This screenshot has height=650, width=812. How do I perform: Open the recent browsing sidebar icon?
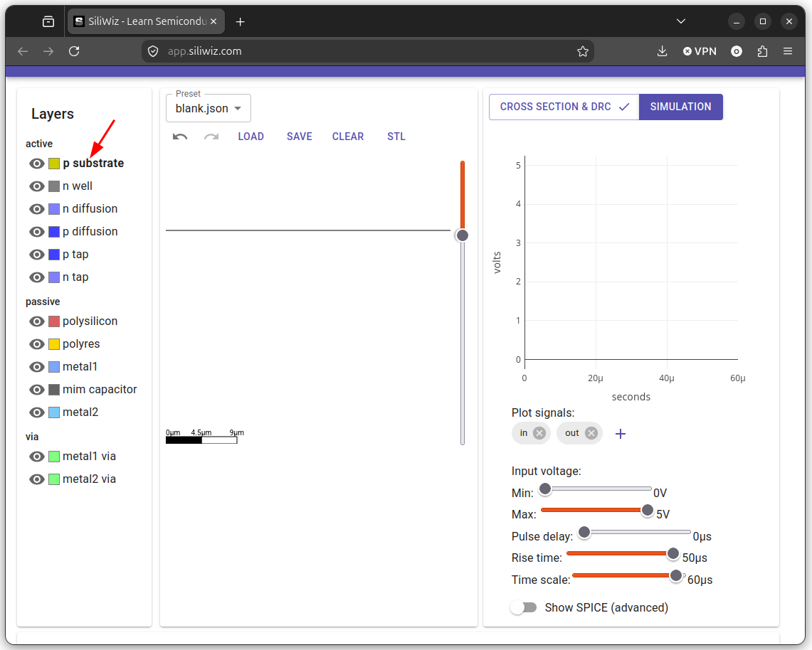click(48, 22)
